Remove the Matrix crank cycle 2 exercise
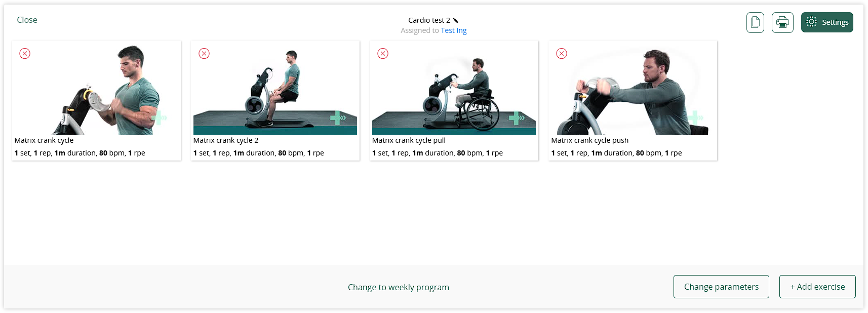This screenshot has width=868, height=313. pos(204,53)
